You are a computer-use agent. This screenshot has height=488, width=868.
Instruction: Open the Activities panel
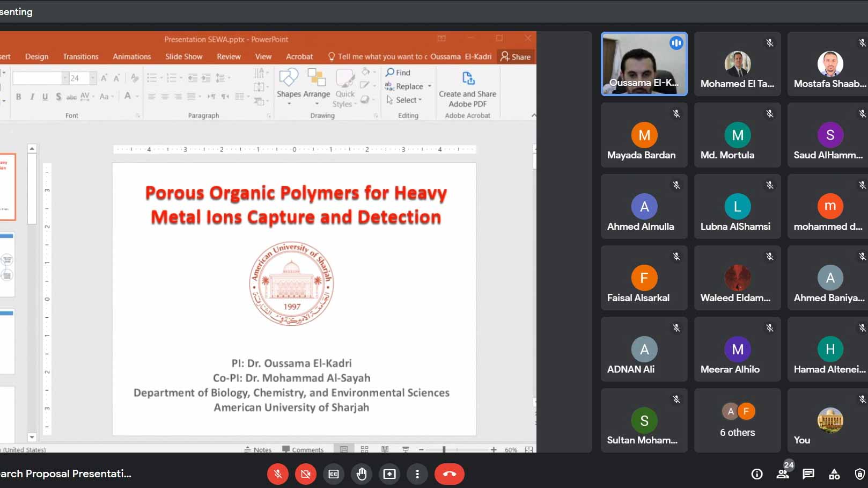click(834, 474)
